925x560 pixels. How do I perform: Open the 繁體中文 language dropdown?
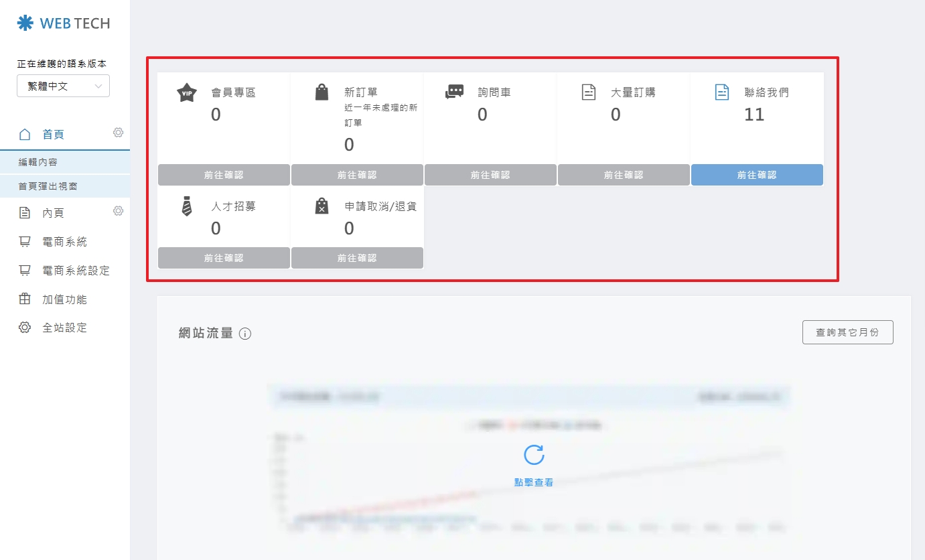tap(63, 86)
